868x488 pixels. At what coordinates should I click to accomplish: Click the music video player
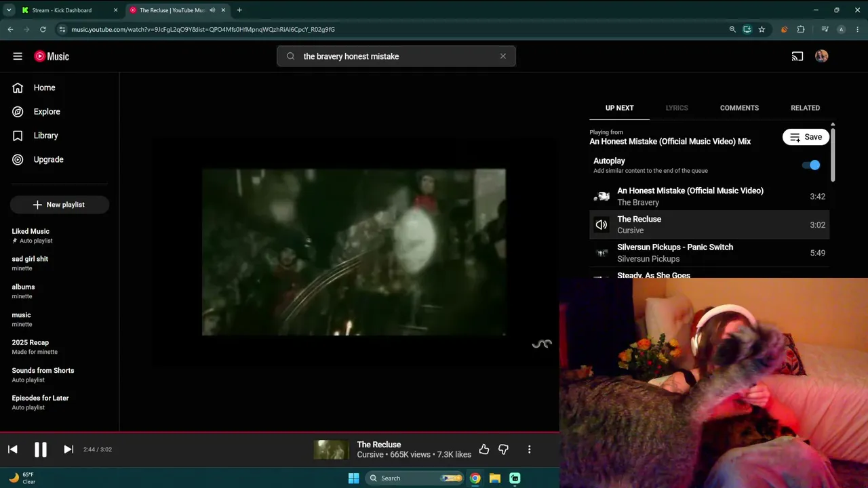pos(354,252)
